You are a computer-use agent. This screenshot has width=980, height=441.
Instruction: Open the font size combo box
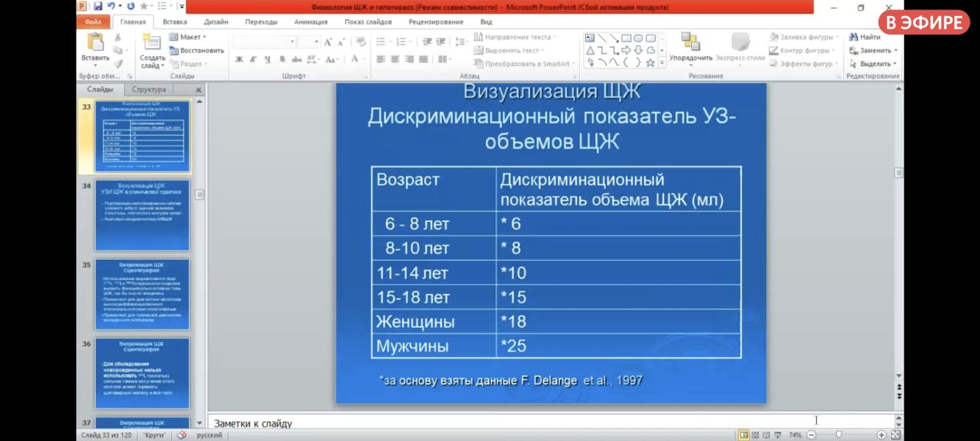coord(308,42)
